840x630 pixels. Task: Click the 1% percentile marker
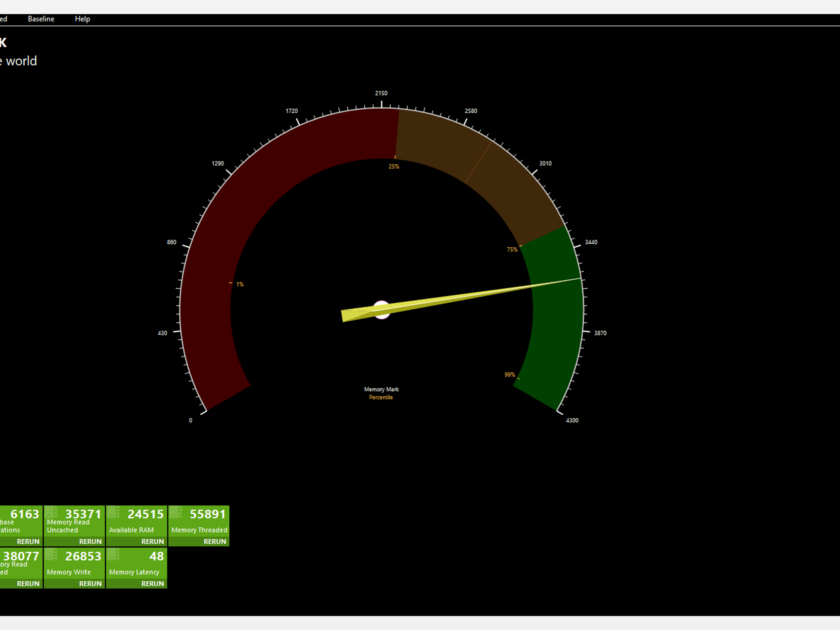tap(240, 284)
